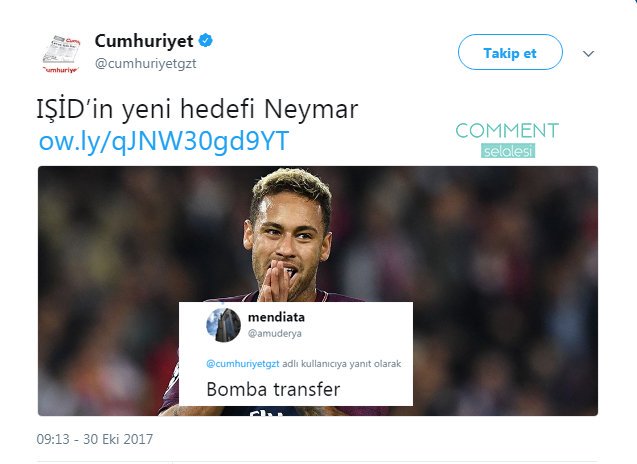The image size is (637, 464).
Task: Click the tweet text IŞİD'in yeni hedefi Neymar
Action: pos(197,109)
